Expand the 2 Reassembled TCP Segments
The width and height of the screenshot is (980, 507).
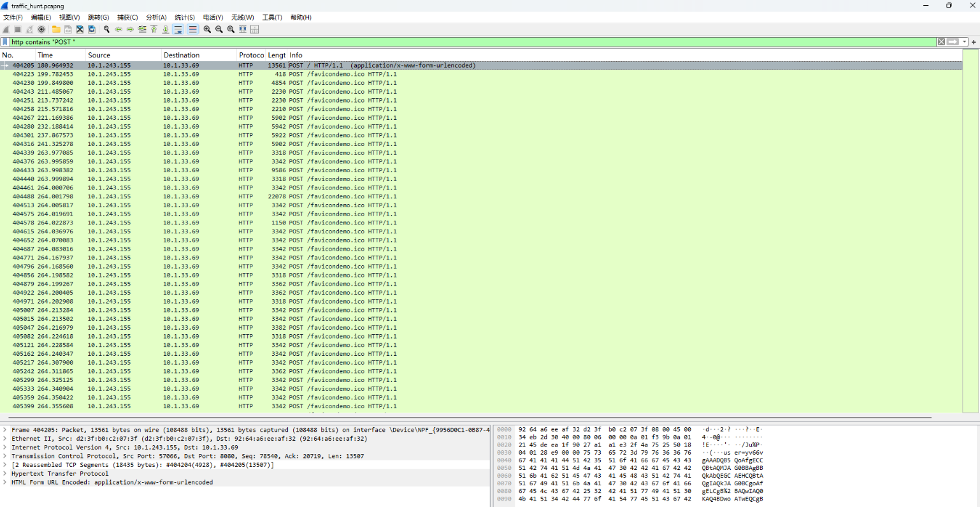(4, 465)
